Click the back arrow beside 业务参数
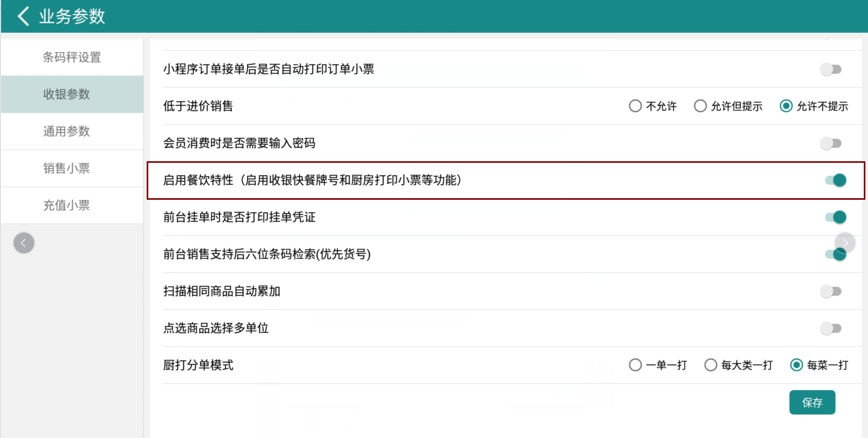The height and width of the screenshot is (438, 868). pyautogui.click(x=23, y=16)
